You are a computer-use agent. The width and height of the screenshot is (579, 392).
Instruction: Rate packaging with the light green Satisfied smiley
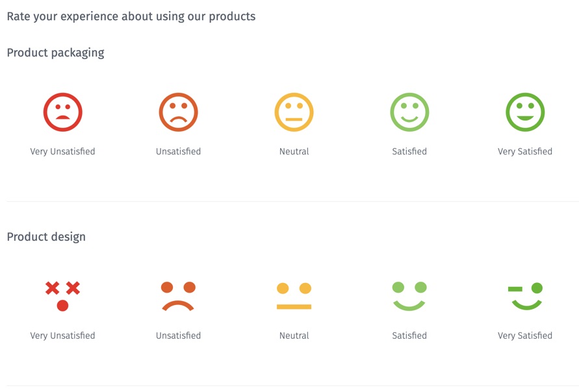[x=409, y=112]
